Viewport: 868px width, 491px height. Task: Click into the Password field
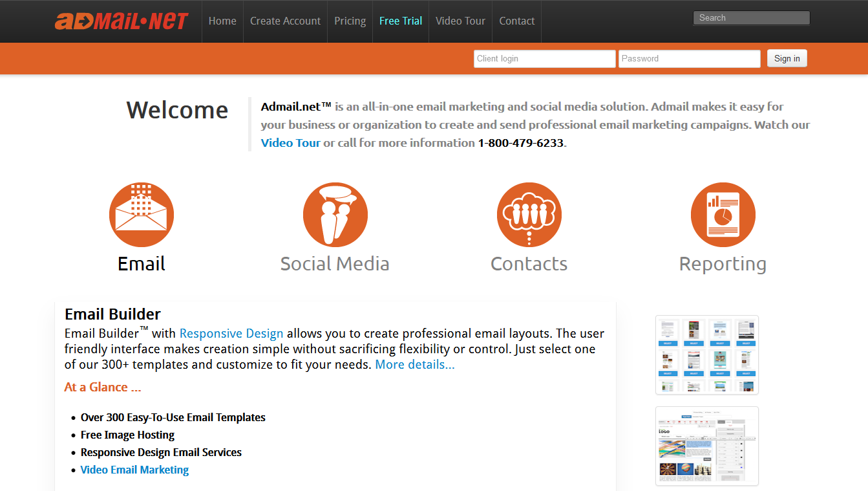tap(689, 59)
